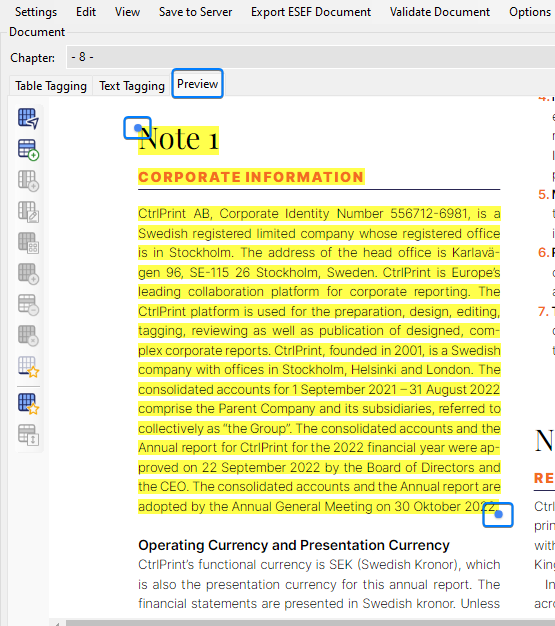Click the remove table row minus icon
This screenshot has height=626, width=555.
click(x=28, y=305)
